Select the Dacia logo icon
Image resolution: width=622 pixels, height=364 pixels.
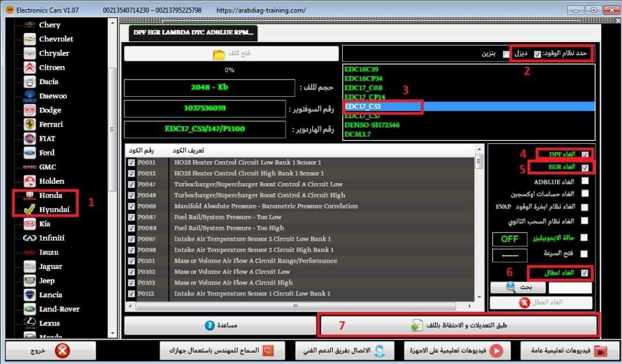pos(30,82)
